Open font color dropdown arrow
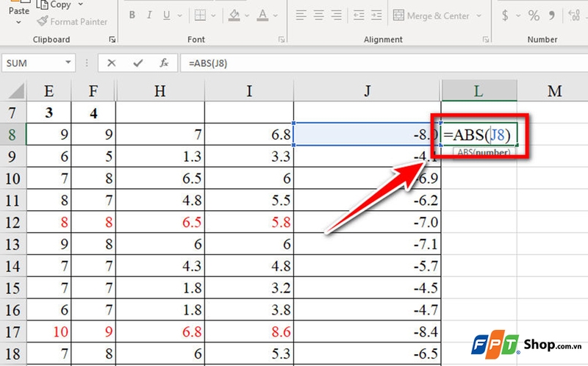Viewport: 588px width, 366px height. (276, 15)
